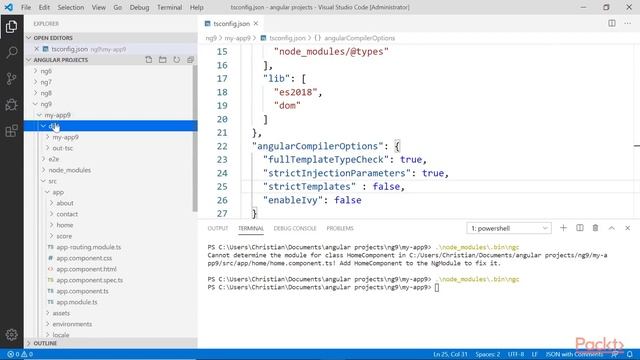Image resolution: width=640 pixels, height=360 pixels.
Task: Click 'UTF-8' encoding in status bar
Action: click(516, 354)
